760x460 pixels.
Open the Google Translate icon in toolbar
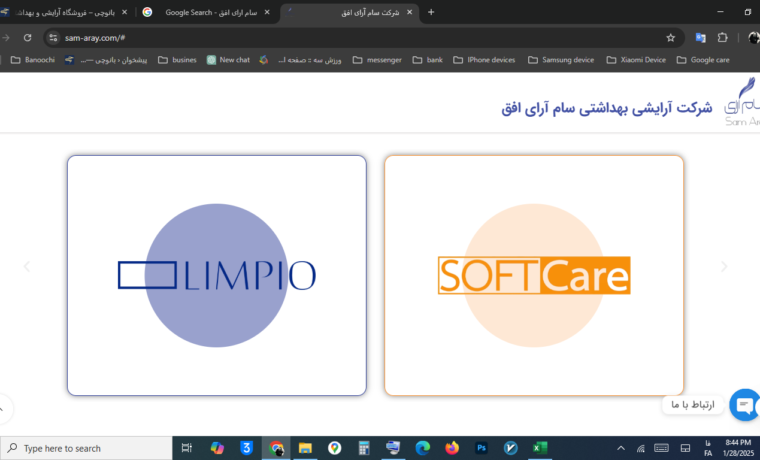click(x=700, y=38)
